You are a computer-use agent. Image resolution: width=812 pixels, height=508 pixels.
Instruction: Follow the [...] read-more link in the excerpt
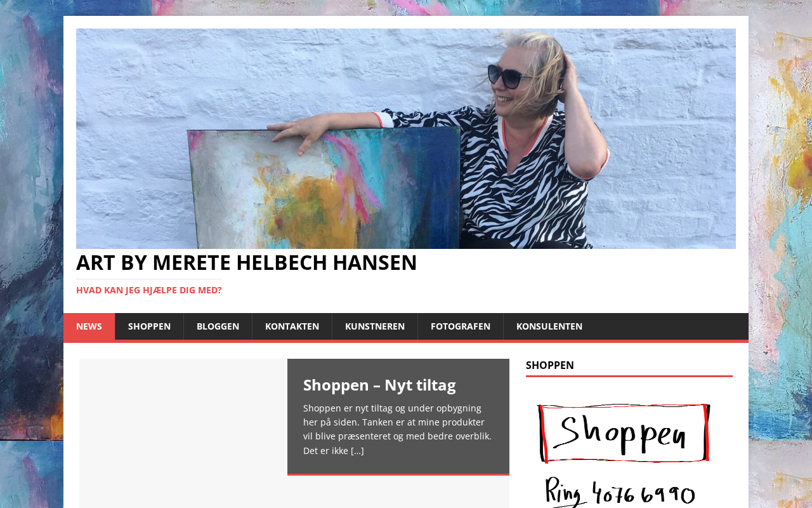[357, 451]
